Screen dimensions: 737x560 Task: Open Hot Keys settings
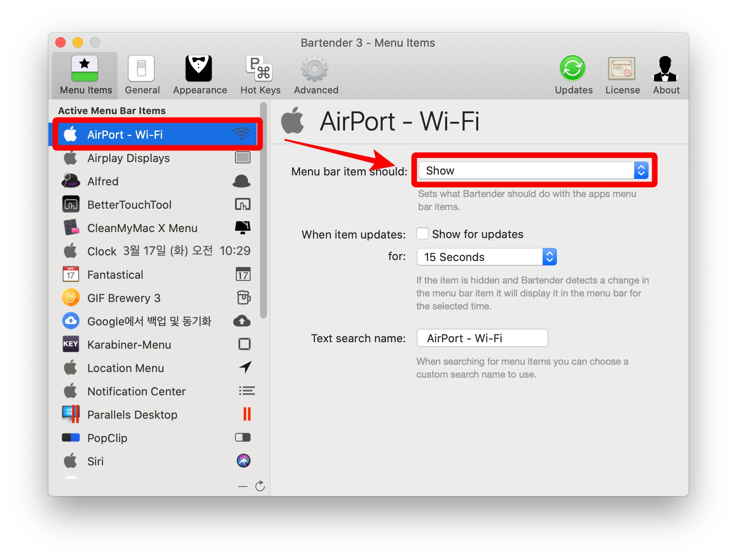pos(260,75)
